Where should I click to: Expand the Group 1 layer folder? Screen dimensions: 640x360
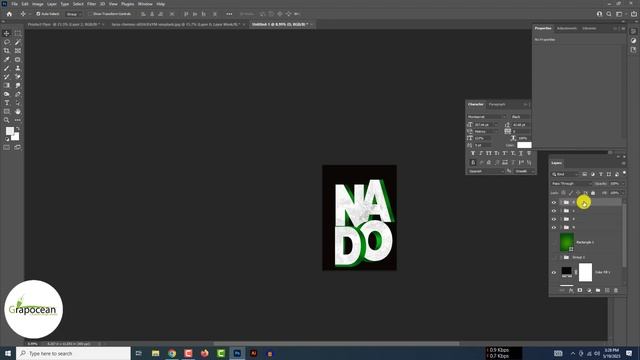561,258
